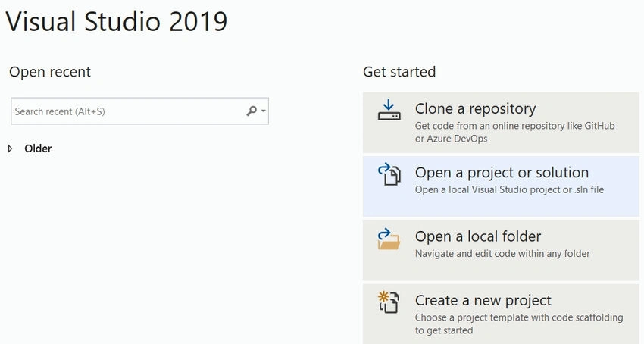Focus the Search recent input field
The height and width of the screenshot is (344, 644).
[x=139, y=111]
